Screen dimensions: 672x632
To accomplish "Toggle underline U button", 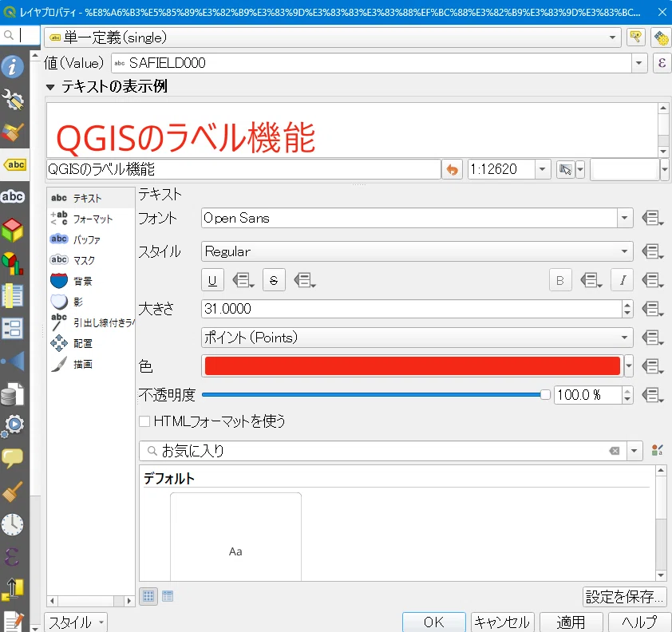I will (x=212, y=281).
